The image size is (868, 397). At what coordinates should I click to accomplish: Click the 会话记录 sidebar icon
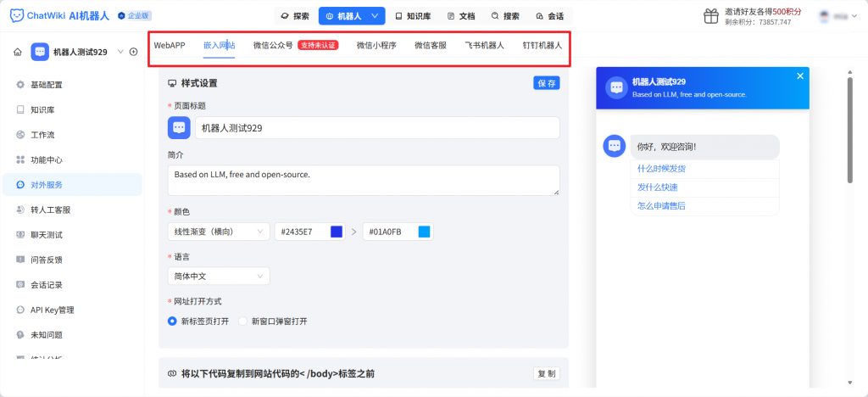point(20,285)
